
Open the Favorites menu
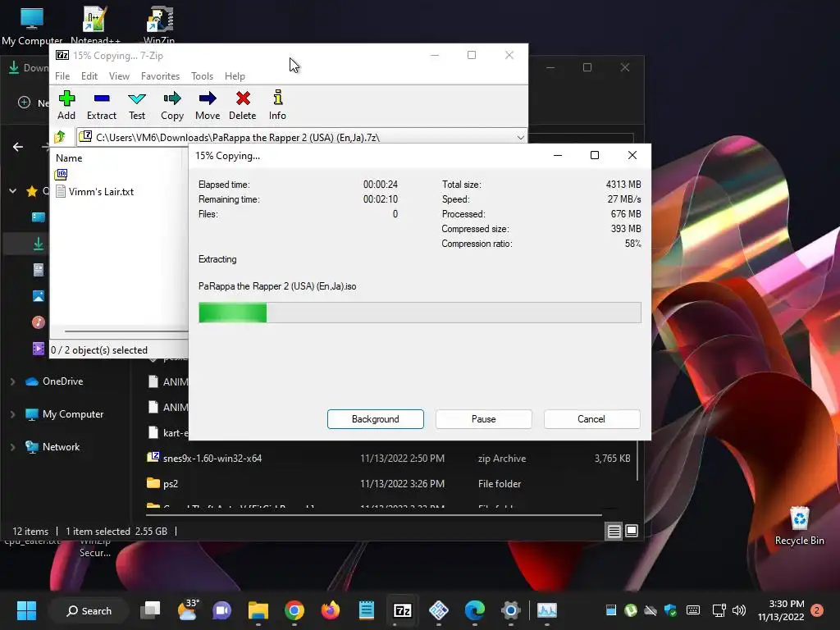coord(160,76)
